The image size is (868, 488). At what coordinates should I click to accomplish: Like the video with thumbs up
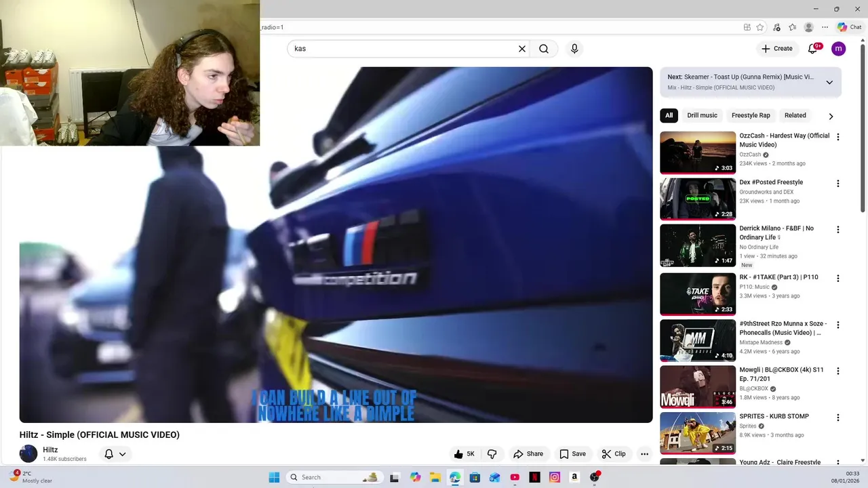465,454
